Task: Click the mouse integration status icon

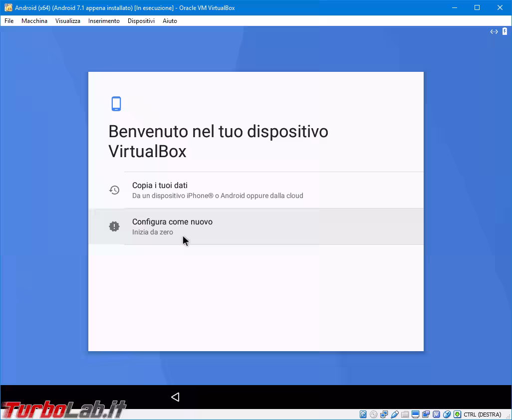Action: point(447,415)
